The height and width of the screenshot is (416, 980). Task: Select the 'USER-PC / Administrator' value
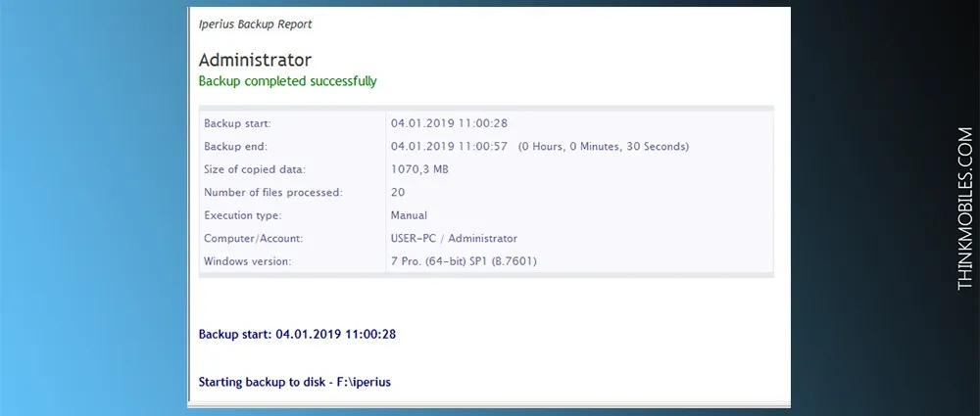[x=455, y=239]
